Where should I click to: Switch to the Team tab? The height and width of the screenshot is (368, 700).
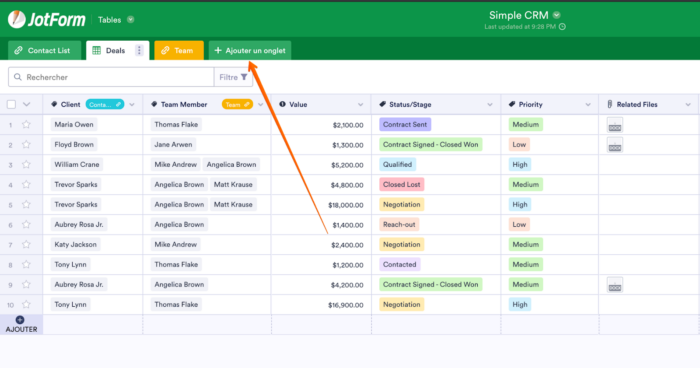pyautogui.click(x=179, y=50)
